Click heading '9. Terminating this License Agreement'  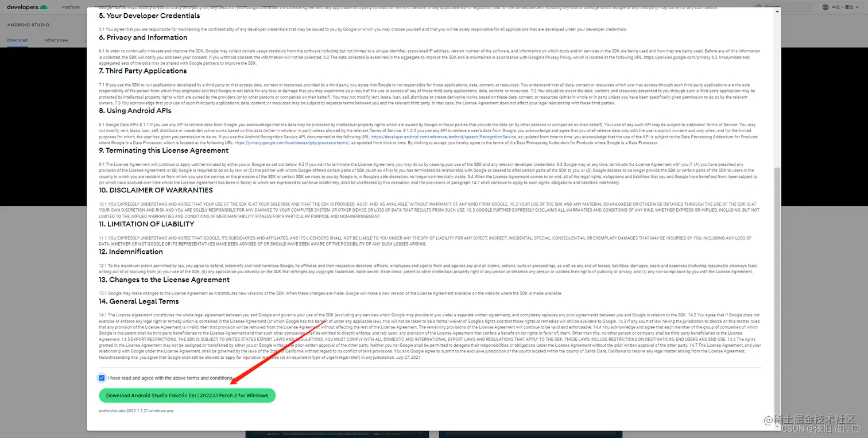pyautogui.click(x=164, y=150)
